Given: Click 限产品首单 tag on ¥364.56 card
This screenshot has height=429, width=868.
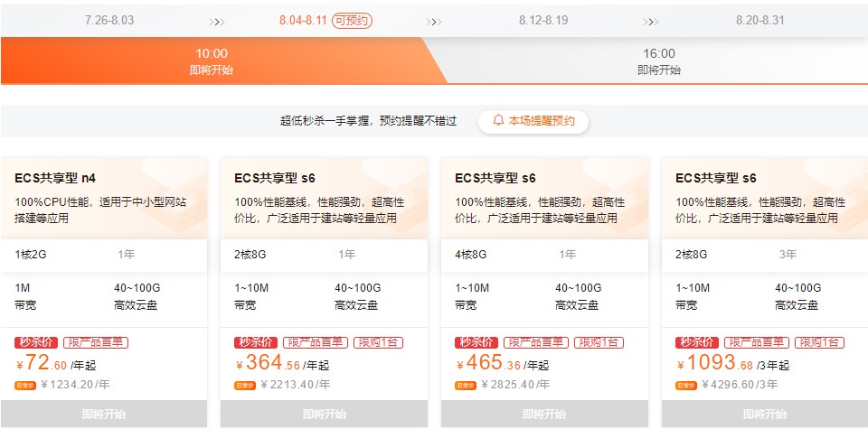Looking at the screenshot, I should click(316, 343).
